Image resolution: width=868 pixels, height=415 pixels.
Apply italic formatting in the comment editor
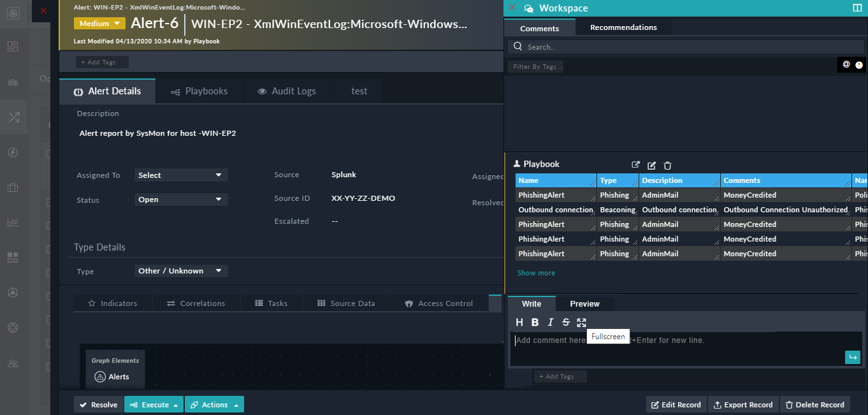coord(550,322)
